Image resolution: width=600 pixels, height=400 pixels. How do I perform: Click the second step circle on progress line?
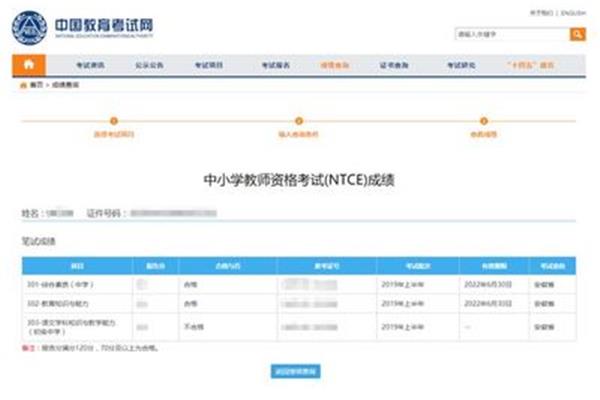[299, 121]
